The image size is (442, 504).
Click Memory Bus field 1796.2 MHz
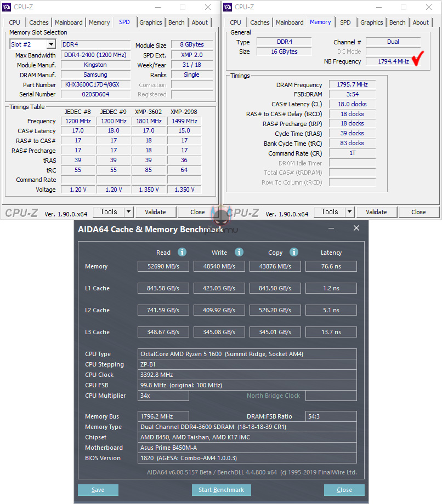click(163, 416)
